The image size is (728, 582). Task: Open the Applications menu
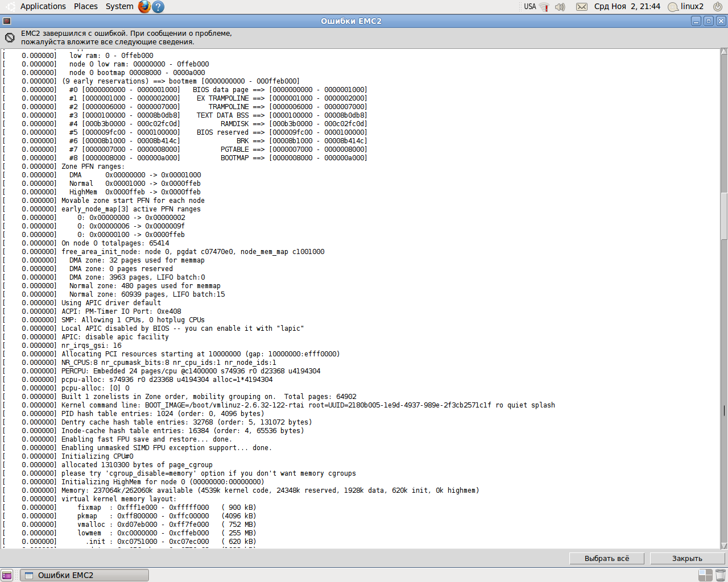pos(43,6)
